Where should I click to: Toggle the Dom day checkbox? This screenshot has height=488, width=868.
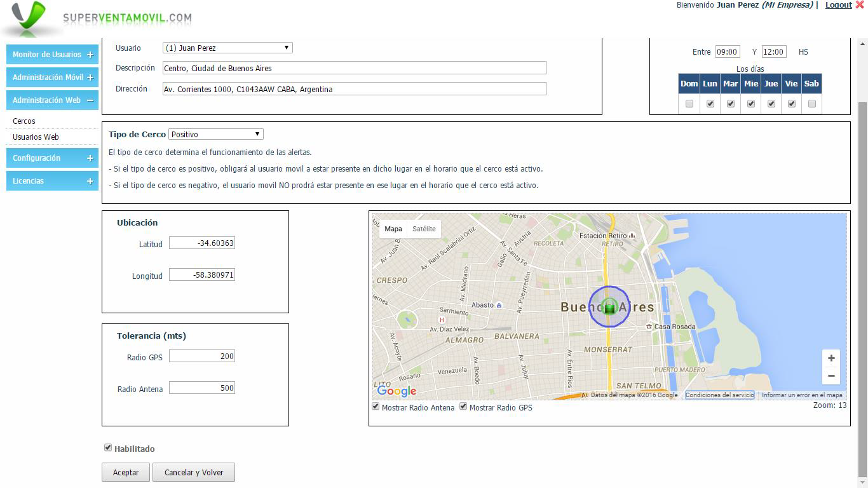point(689,104)
